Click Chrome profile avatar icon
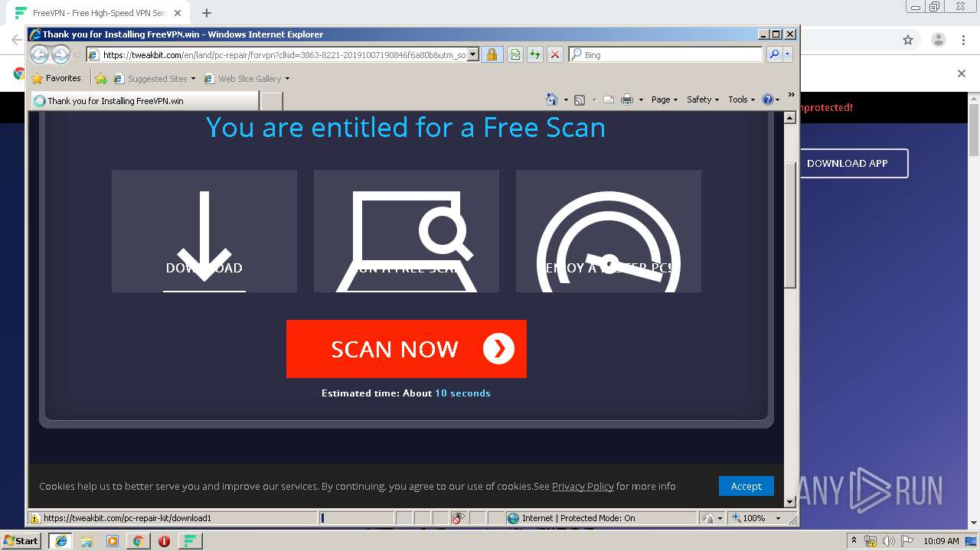980x551 pixels. [938, 40]
